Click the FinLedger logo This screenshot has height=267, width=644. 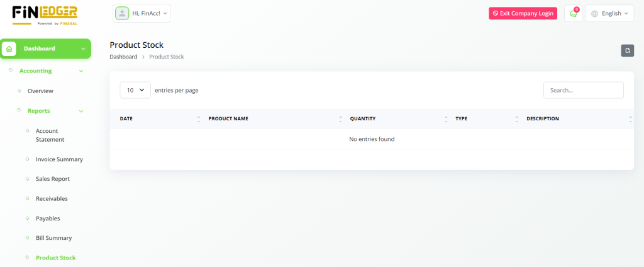click(45, 14)
